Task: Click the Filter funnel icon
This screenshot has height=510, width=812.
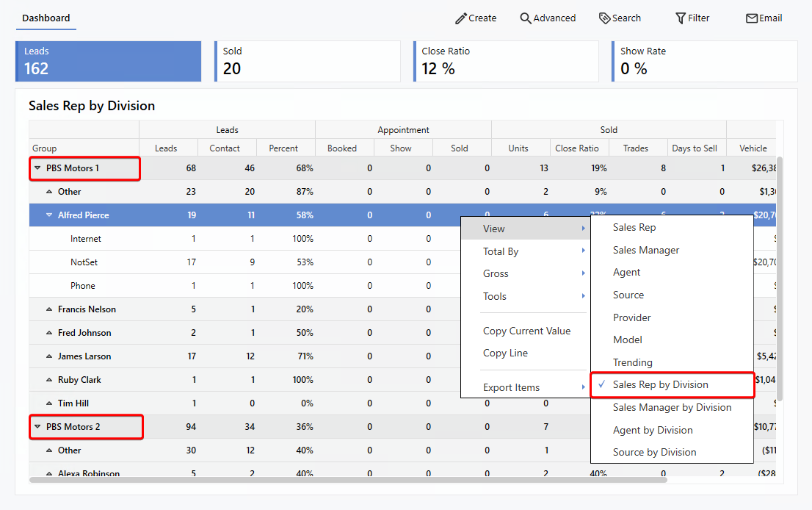Action: (681, 18)
